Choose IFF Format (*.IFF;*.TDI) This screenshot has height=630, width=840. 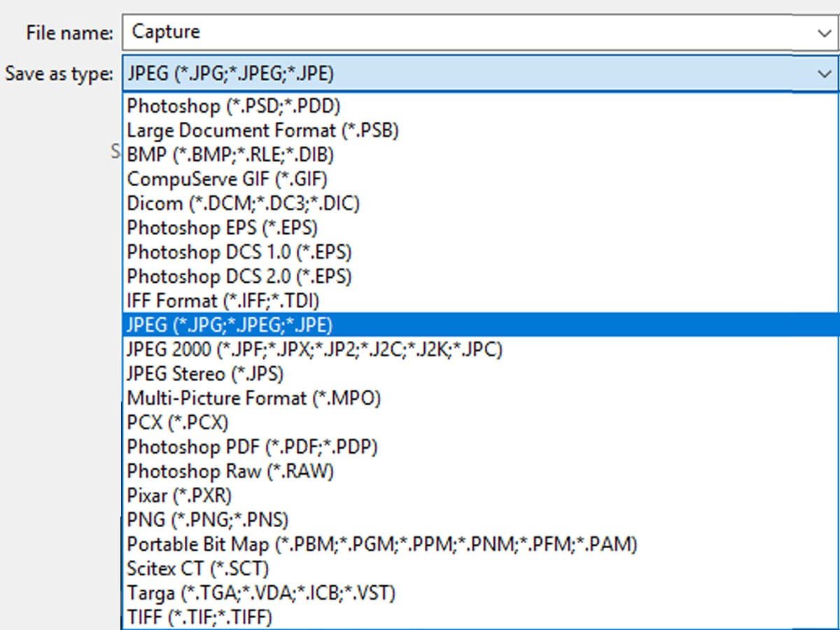coord(479,300)
